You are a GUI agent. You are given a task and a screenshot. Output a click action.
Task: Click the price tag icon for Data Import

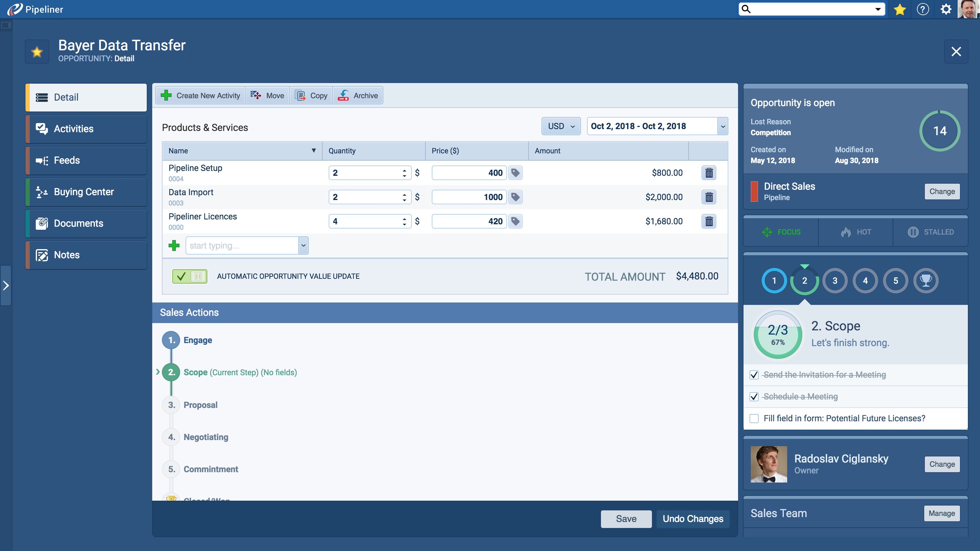(x=515, y=197)
